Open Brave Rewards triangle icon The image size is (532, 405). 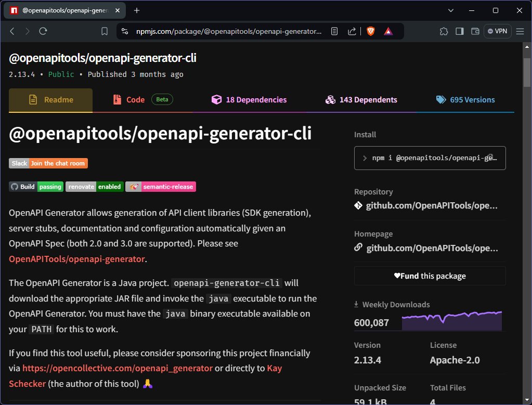(x=388, y=31)
